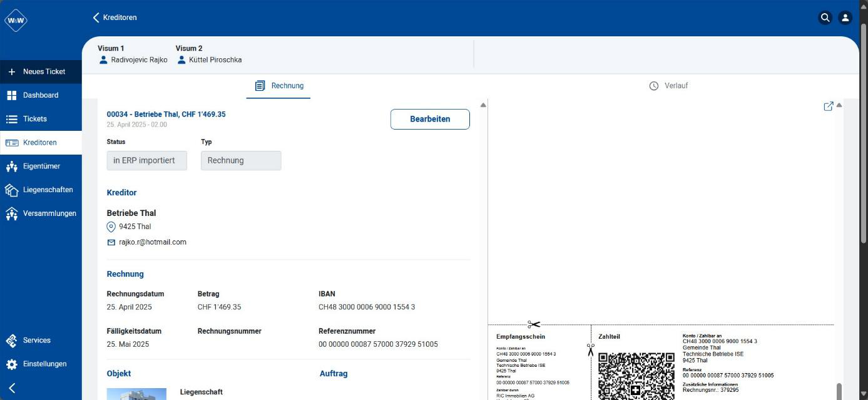The height and width of the screenshot is (400, 868).
Task: Open Eigentümer in the sidebar
Action: 41,167
